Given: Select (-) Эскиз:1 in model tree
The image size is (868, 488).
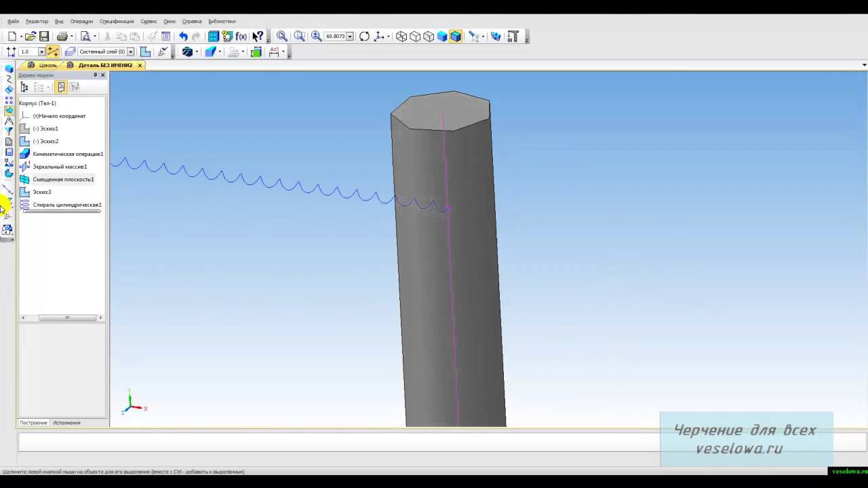Looking at the screenshot, I should coord(45,129).
